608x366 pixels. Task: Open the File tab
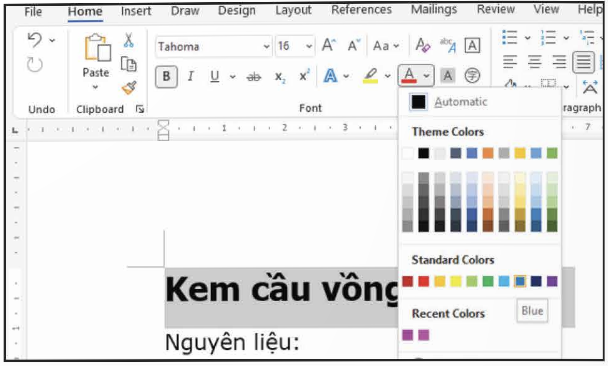point(33,12)
